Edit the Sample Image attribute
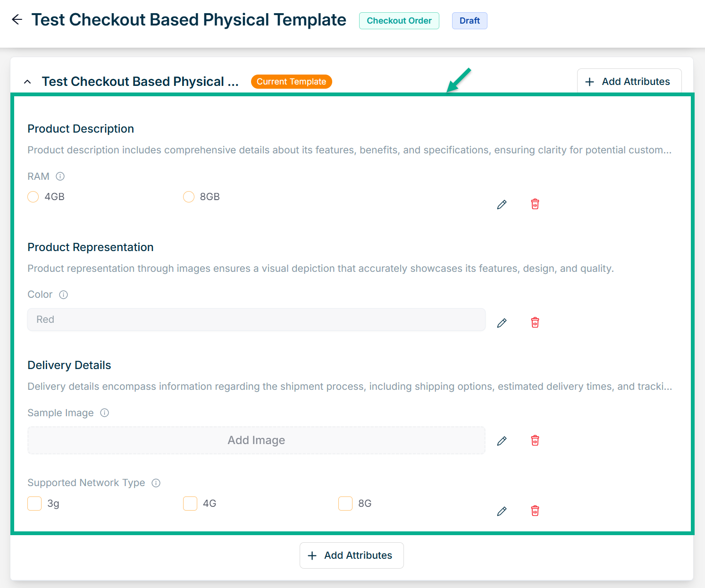 [x=502, y=441]
